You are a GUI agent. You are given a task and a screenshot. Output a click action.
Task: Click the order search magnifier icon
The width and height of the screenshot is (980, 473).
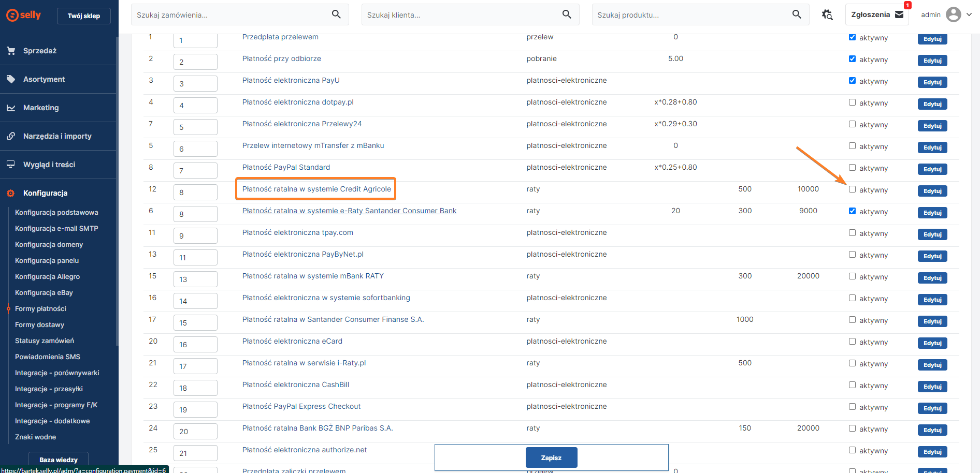pos(336,14)
